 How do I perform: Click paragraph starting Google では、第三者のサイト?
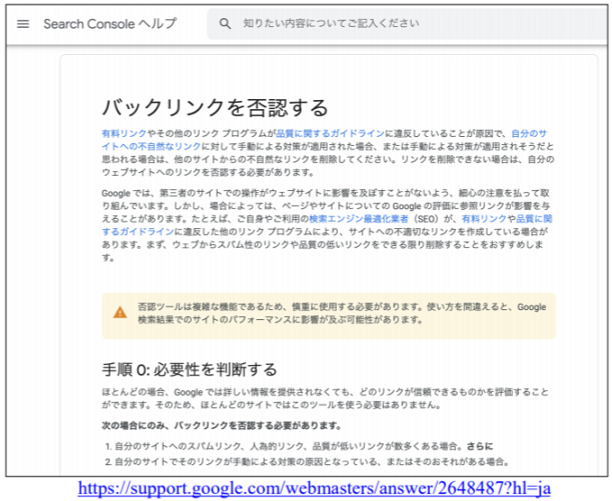tap(327, 225)
